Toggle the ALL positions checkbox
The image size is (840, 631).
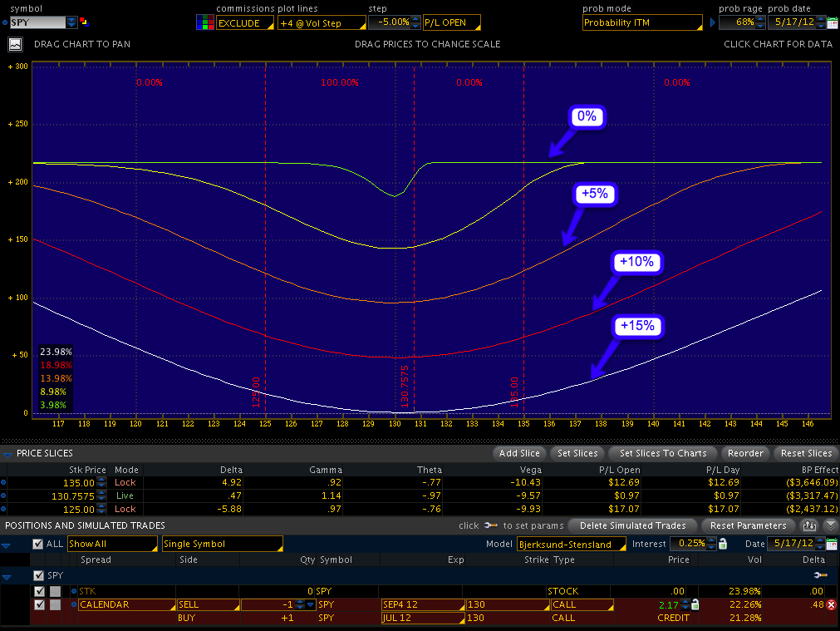click(x=37, y=544)
